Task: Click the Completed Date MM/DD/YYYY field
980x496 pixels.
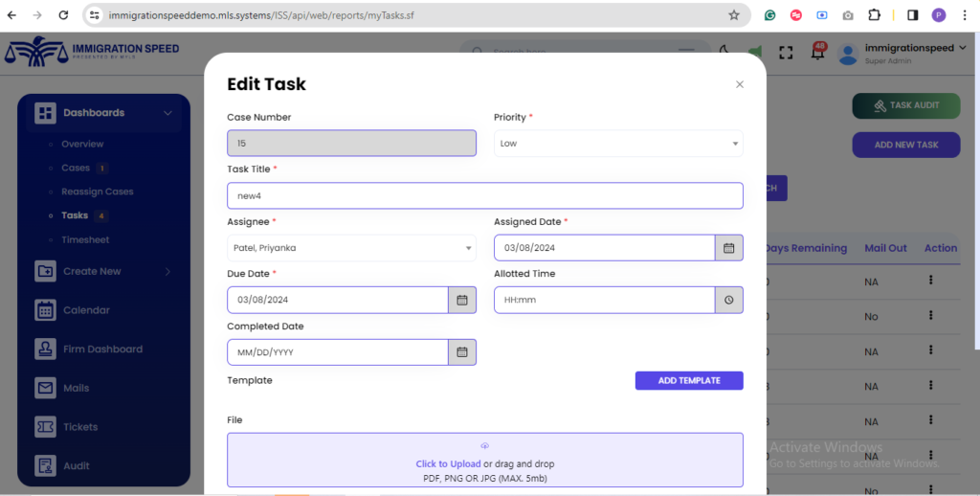Action: click(338, 352)
